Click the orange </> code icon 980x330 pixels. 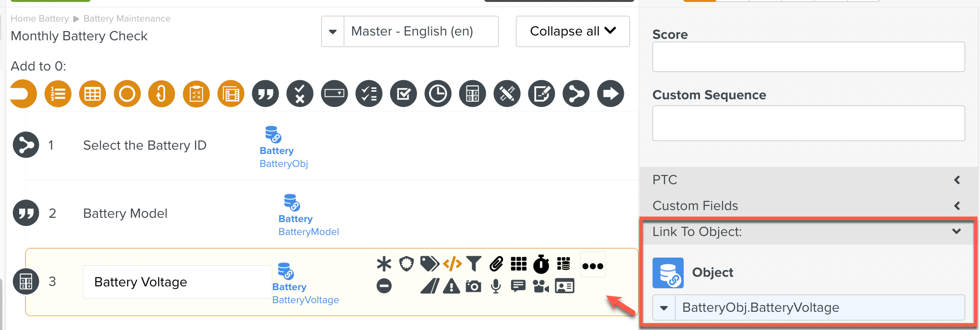pos(452,264)
